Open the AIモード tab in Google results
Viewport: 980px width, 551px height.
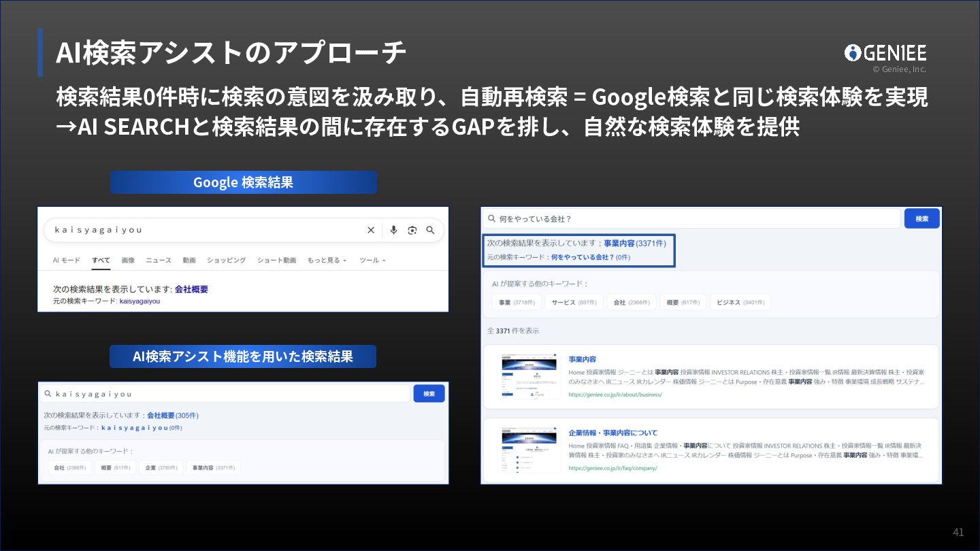pyautogui.click(x=67, y=261)
